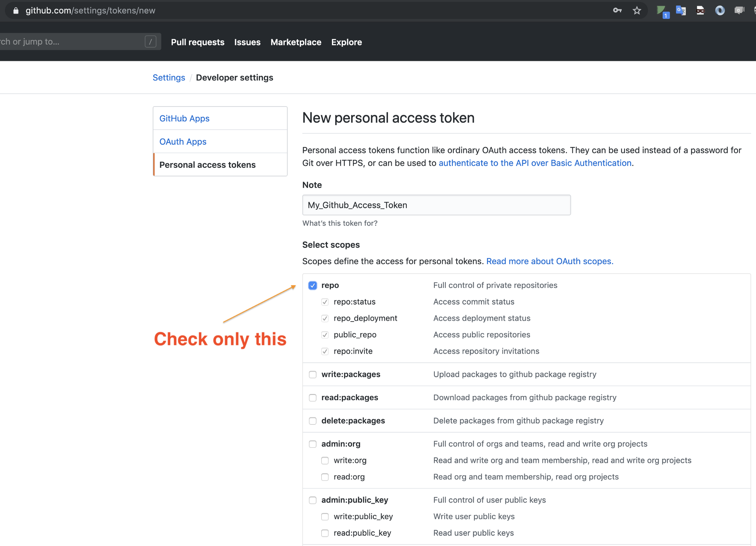Click the slash shortcut key in search
756x546 pixels.
click(x=150, y=42)
